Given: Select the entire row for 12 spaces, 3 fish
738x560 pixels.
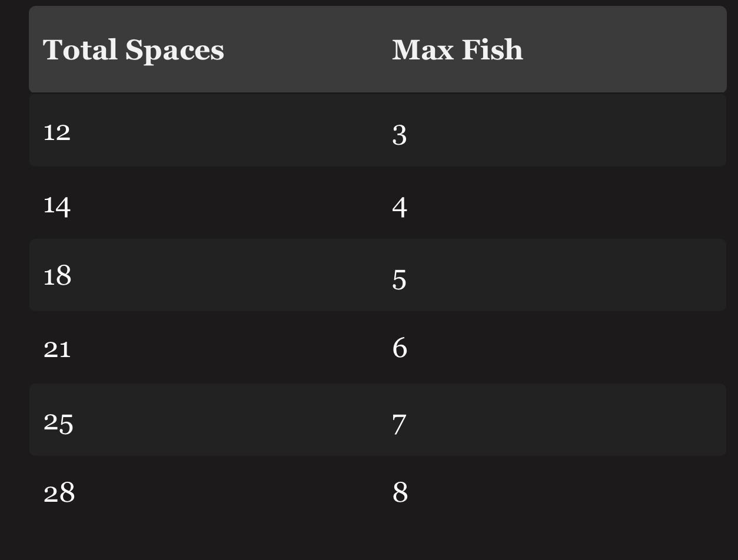Looking at the screenshot, I should pos(378,131).
